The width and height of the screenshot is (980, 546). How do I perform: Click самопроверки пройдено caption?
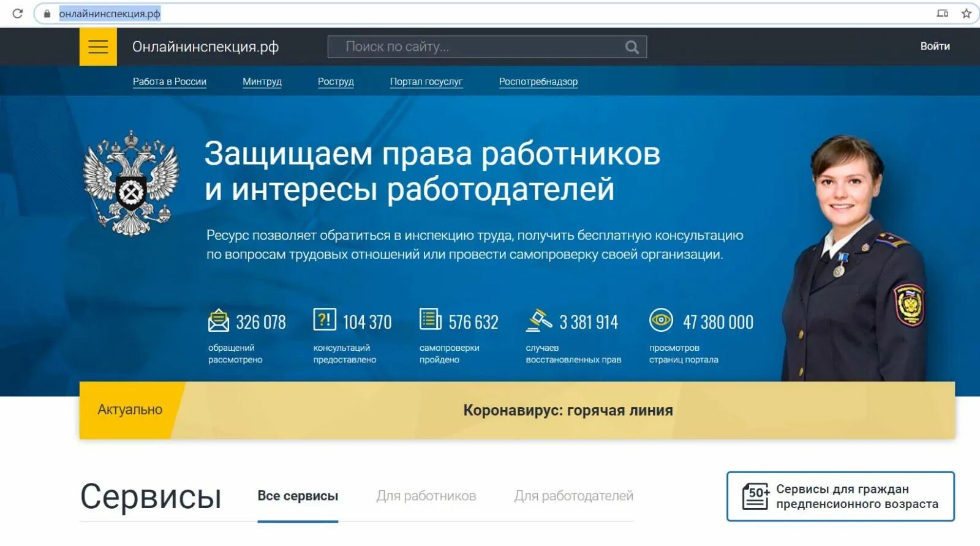449,354
